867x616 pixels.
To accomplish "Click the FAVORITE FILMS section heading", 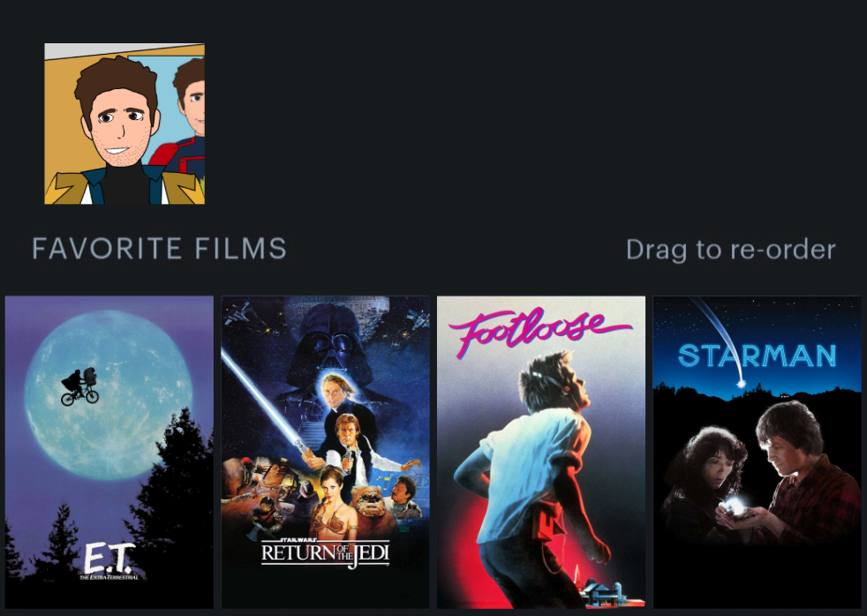I will pyautogui.click(x=159, y=249).
